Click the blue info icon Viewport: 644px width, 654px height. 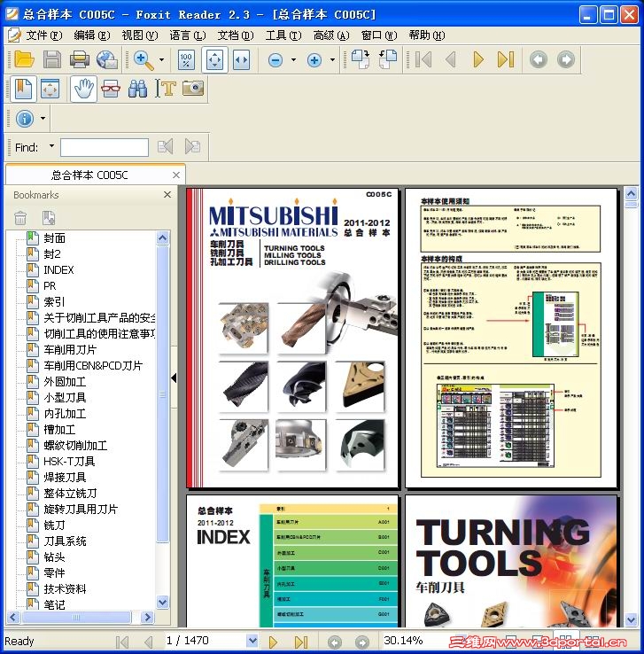(25, 119)
